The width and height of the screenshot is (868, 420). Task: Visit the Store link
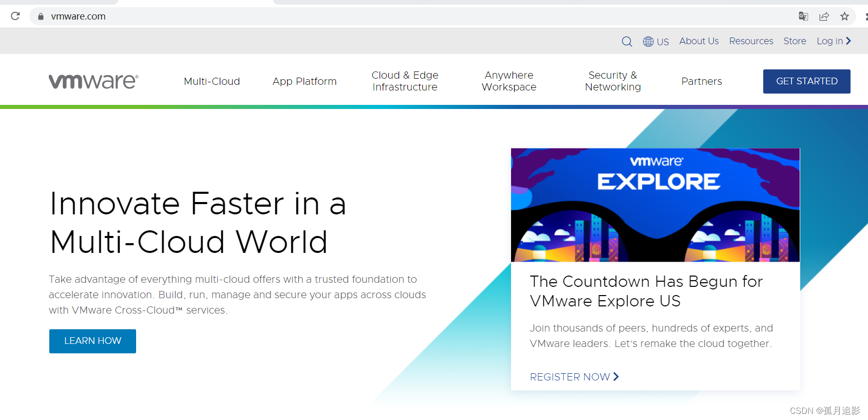795,41
